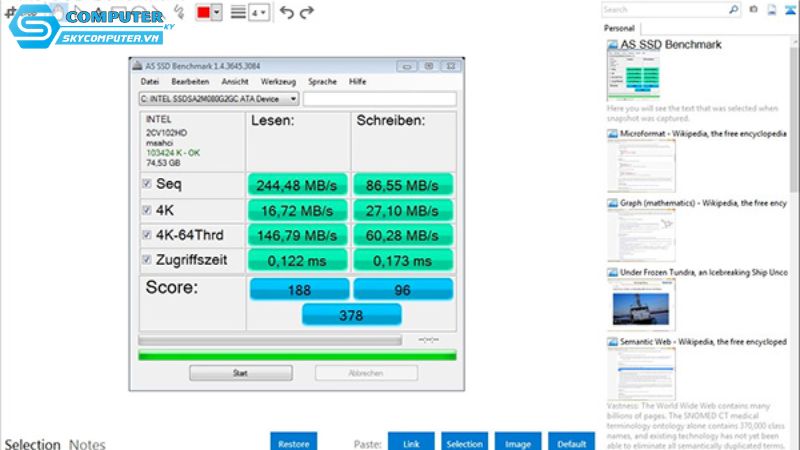800x450 pixels.
Task: Expand the INTEL SSD drive dropdown
Action: [x=293, y=99]
